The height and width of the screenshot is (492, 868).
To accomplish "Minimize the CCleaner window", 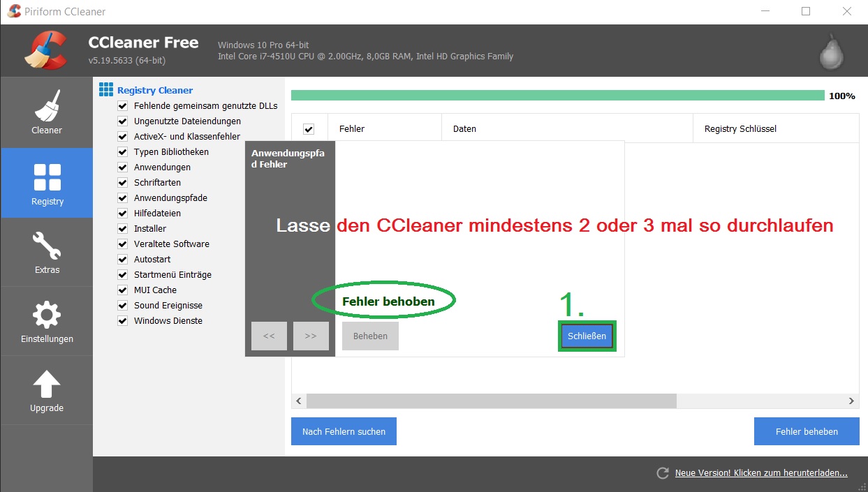I will (767, 11).
